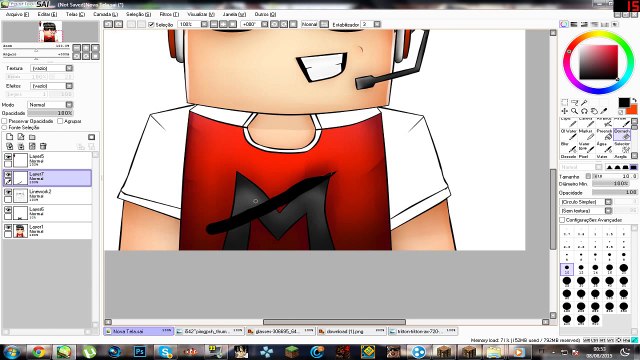Select the Magic Wand tool
The height and width of the screenshot is (360, 640).
pos(584,102)
